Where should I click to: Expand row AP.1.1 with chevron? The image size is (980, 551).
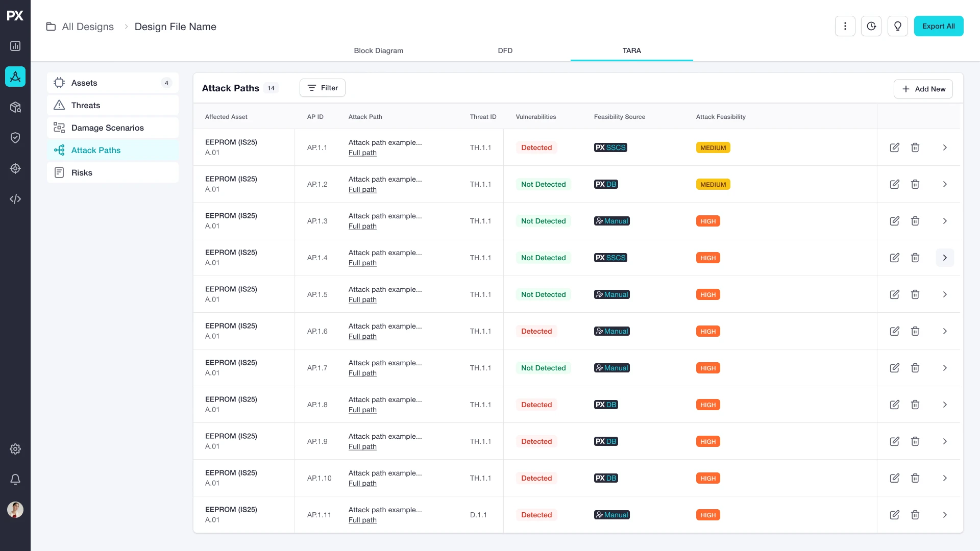coord(945,147)
